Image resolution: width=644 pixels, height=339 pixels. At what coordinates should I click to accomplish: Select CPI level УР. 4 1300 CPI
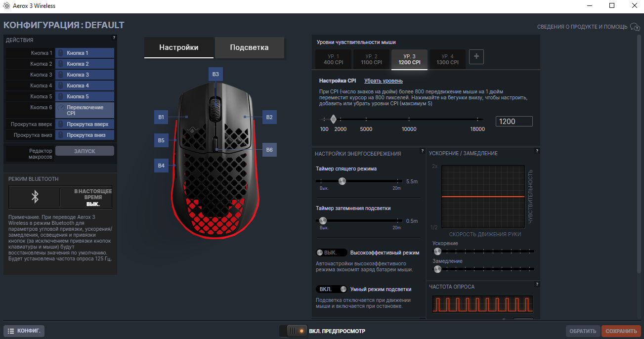(x=447, y=60)
